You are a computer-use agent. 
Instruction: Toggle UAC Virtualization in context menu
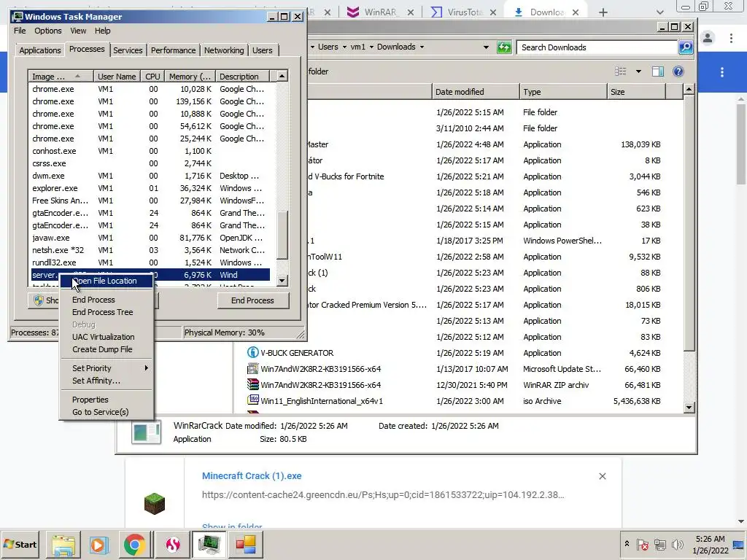coord(104,337)
